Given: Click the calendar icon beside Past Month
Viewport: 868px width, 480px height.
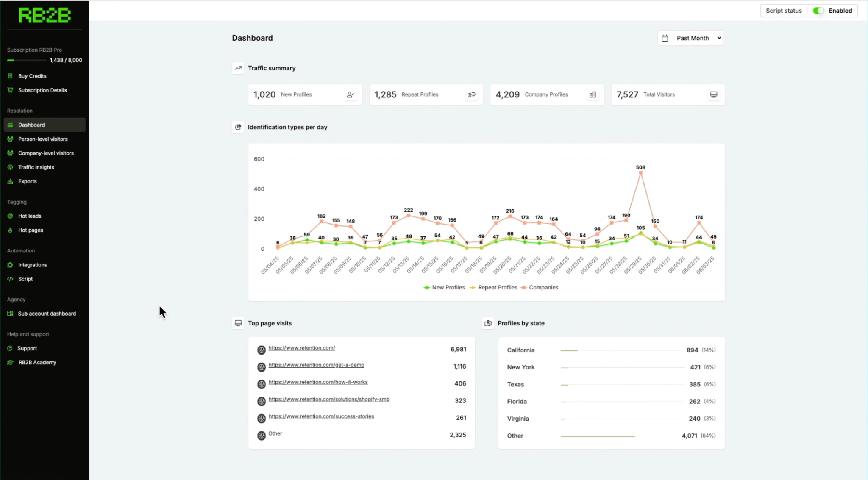Looking at the screenshot, I should [665, 38].
